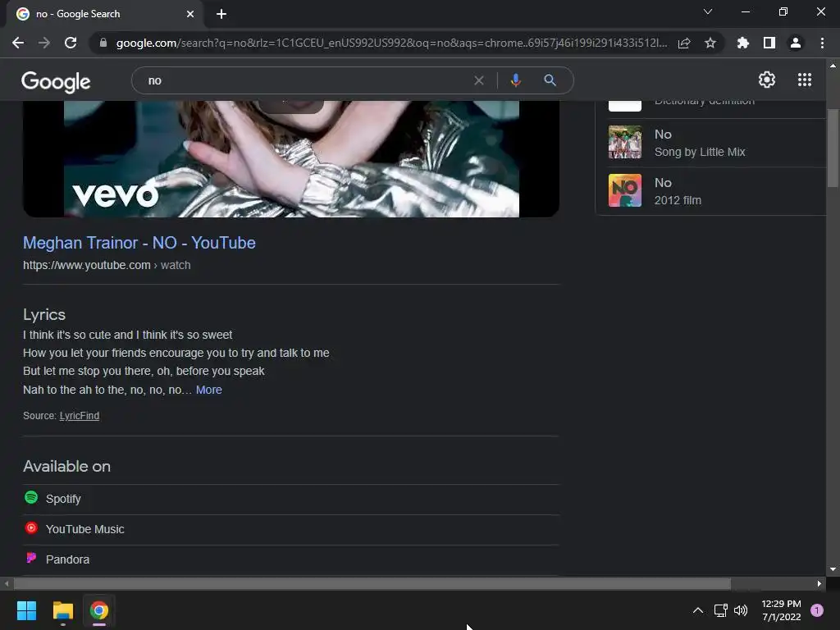Bookmark this page with the star icon

710,43
